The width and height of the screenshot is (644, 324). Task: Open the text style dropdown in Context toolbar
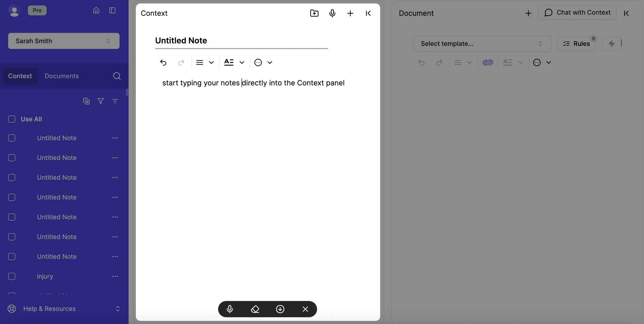click(234, 62)
